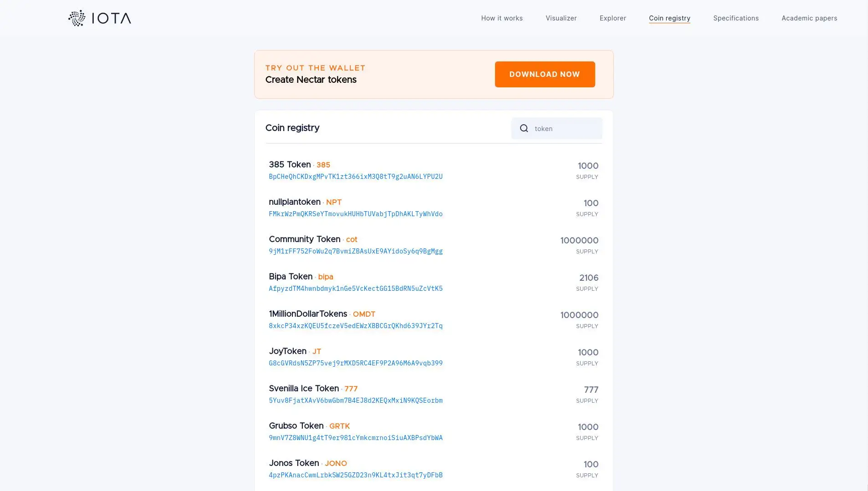Click the cot ticker symbol
The height and width of the screenshot is (491, 868).
352,240
